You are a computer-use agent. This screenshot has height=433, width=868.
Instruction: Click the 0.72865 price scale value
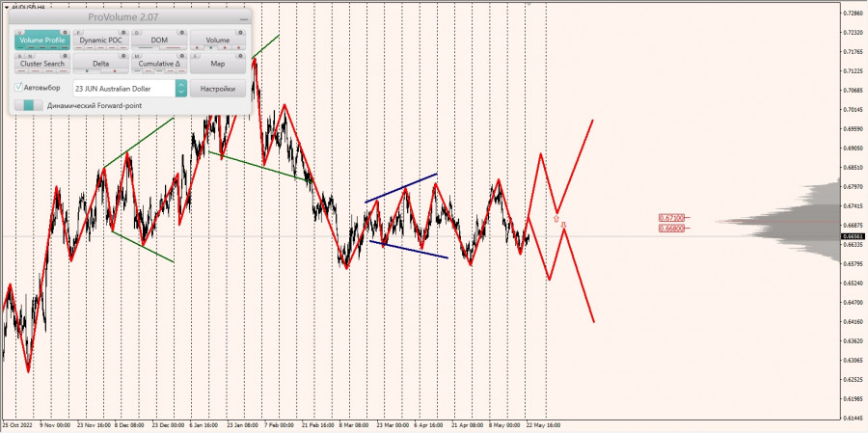coord(854,12)
